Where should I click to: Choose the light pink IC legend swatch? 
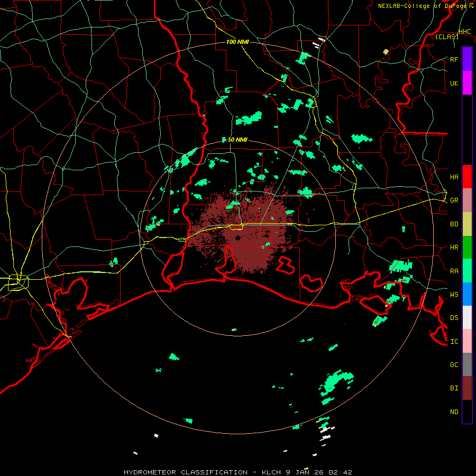pos(467,341)
